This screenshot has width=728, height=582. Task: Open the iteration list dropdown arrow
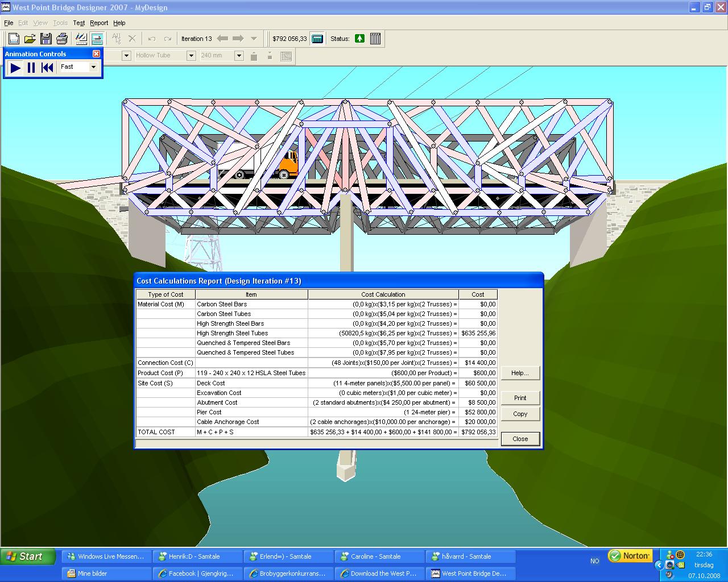coord(254,39)
